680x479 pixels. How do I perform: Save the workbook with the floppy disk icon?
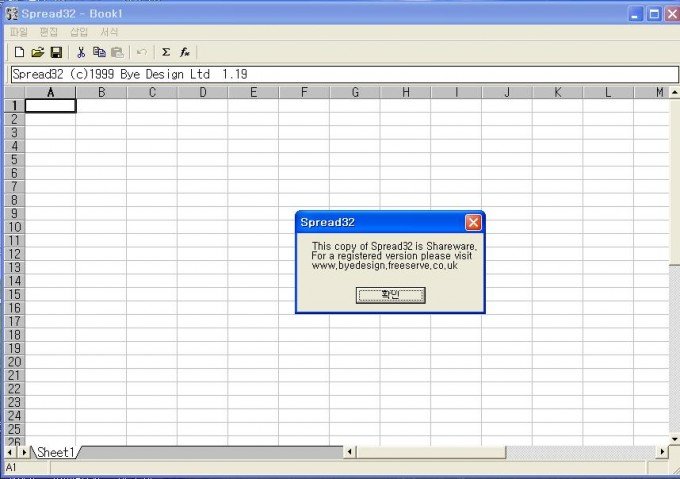(x=56, y=52)
